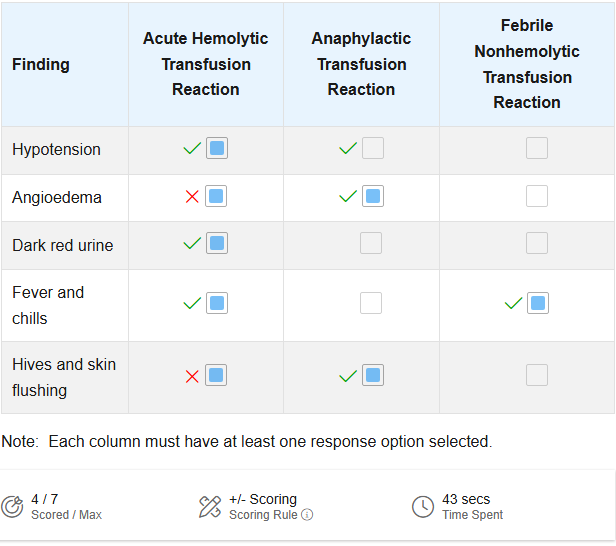
Task: Click green check beside Fever Febrile Nonhemolytic
Action: 513,303
